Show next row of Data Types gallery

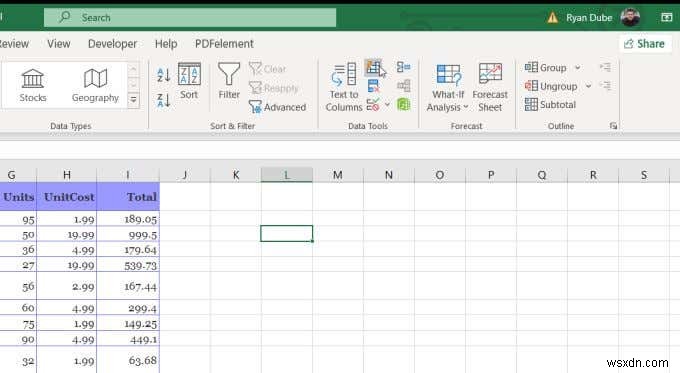coord(134,84)
